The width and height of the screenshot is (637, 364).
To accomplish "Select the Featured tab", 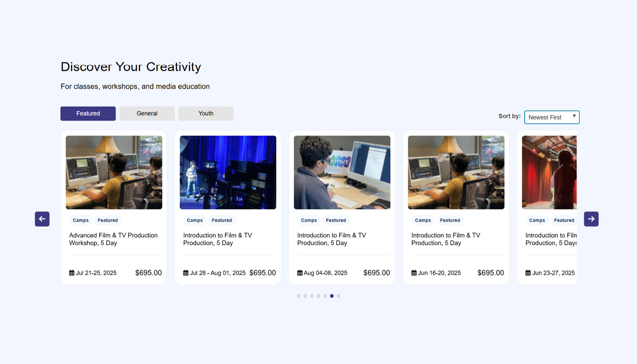I will coord(88,114).
